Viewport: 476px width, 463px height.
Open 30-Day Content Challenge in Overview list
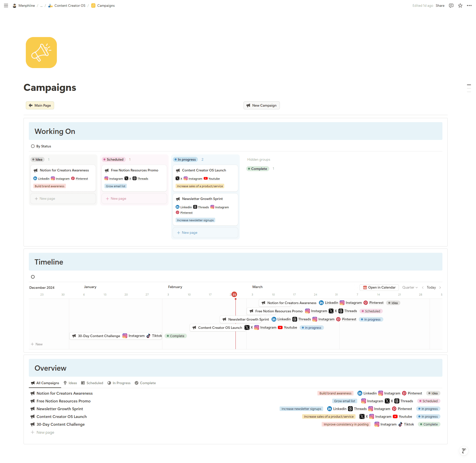pyautogui.click(x=61, y=424)
